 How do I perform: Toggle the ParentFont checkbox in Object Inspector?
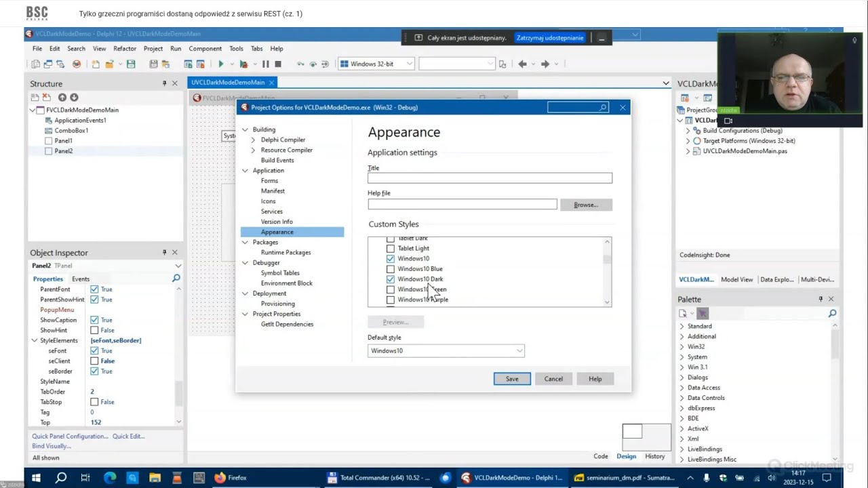(94, 289)
